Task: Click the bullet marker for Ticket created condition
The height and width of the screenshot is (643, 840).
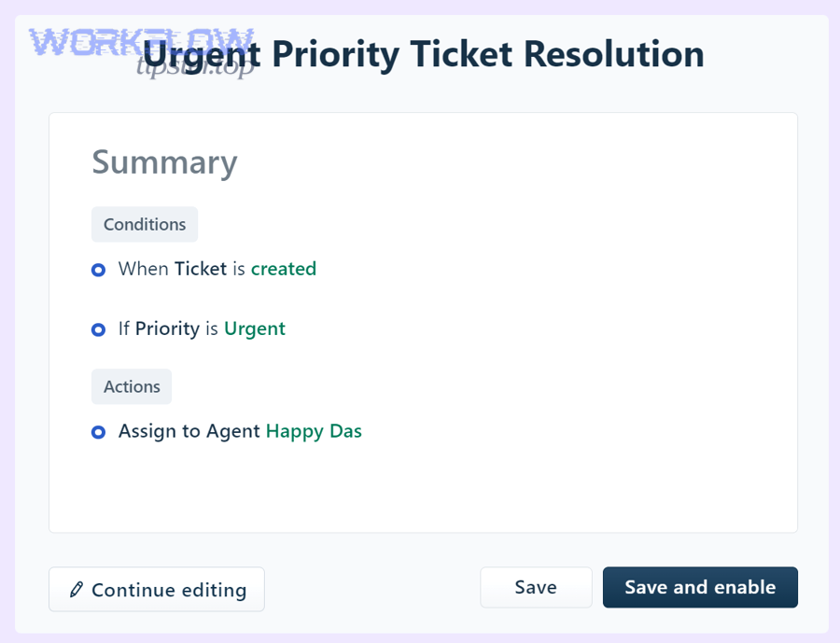Action: (x=98, y=270)
